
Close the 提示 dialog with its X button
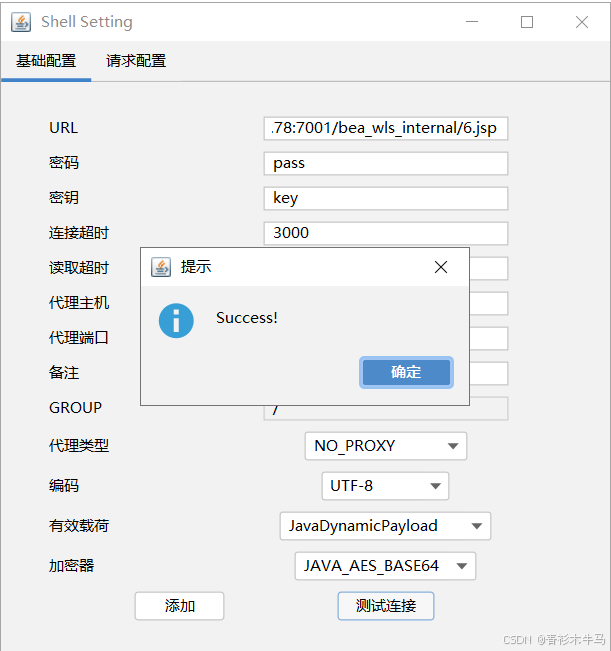point(441,267)
